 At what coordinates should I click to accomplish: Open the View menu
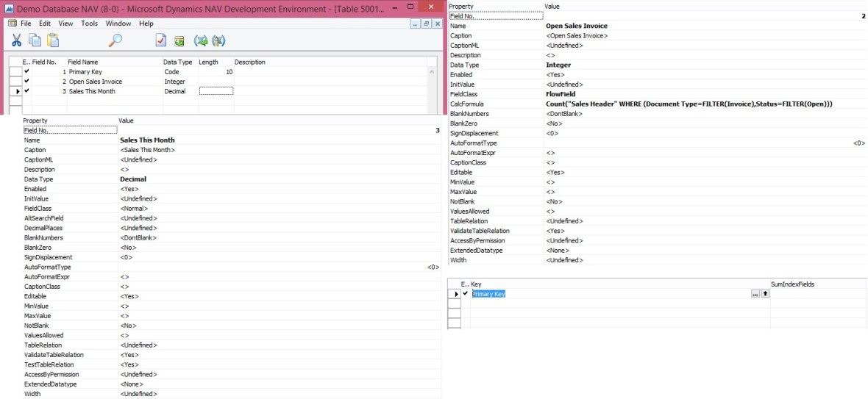tap(65, 24)
